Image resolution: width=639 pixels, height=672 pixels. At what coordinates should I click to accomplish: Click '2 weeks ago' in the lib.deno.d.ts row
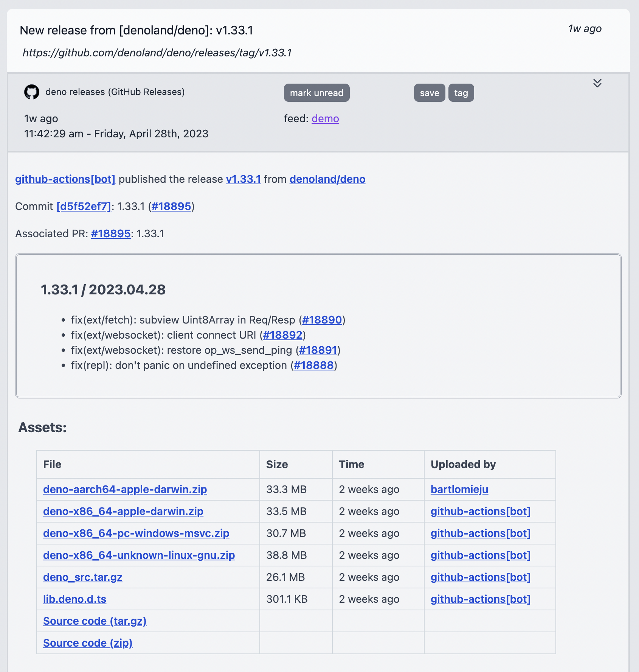tap(369, 599)
